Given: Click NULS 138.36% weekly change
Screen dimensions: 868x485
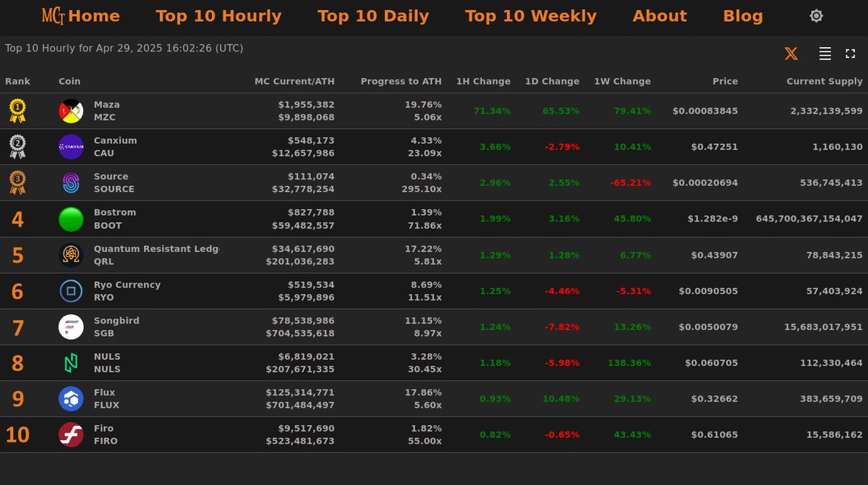Looking at the screenshot, I should pyautogui.click(x=629, y=363).
